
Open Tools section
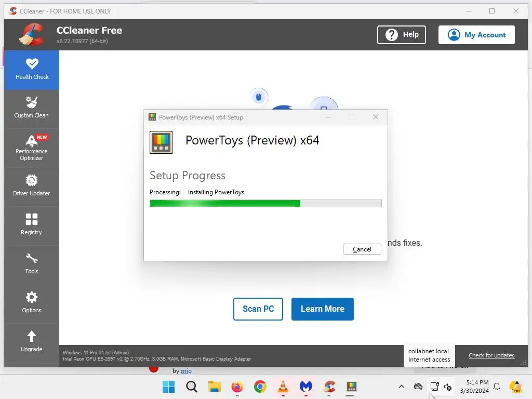point(32,263)
